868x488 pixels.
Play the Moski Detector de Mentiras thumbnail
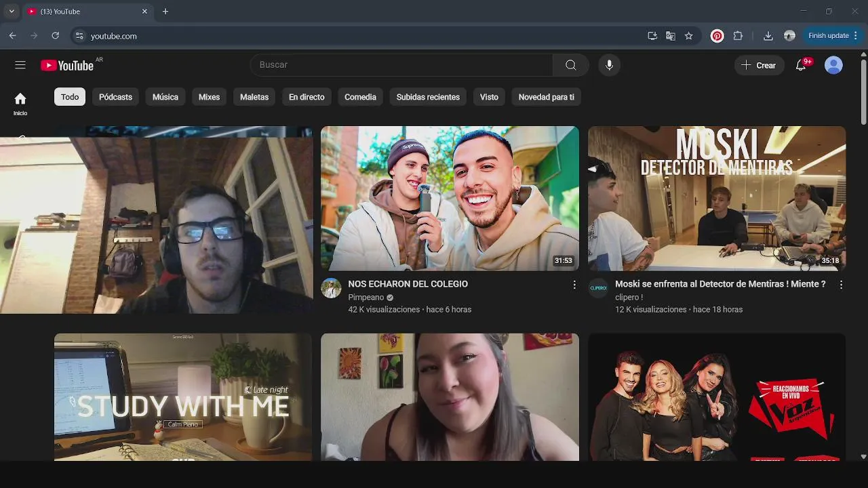(717, 199)
